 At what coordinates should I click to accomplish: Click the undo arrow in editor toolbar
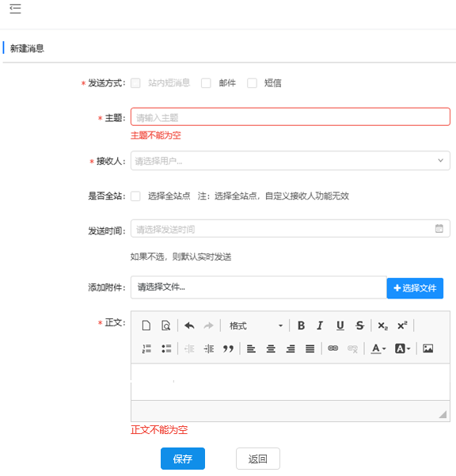[189, 326]
